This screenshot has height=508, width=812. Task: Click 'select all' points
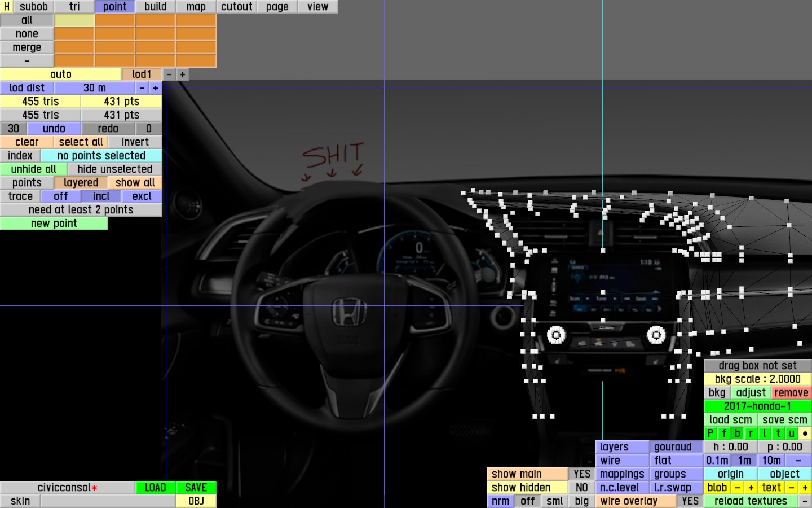tap(81, 142)
